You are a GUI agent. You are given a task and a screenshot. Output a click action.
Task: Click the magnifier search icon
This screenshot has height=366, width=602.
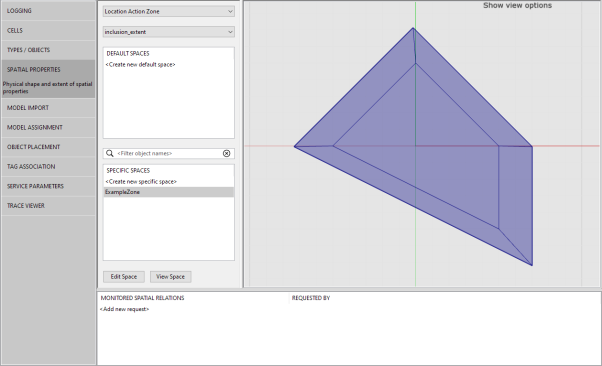click(109, 153)
